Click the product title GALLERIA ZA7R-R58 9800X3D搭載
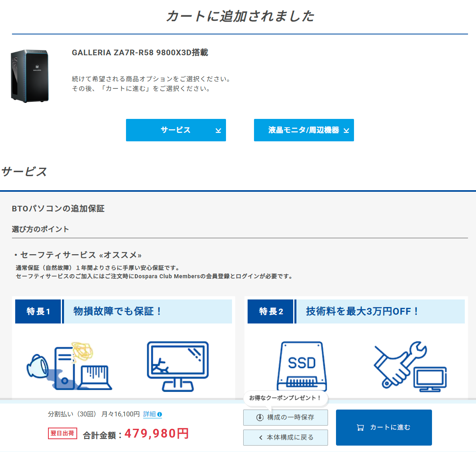Viewport: 476px width, 452px height. pyautogui.click(x=140, y=52)
